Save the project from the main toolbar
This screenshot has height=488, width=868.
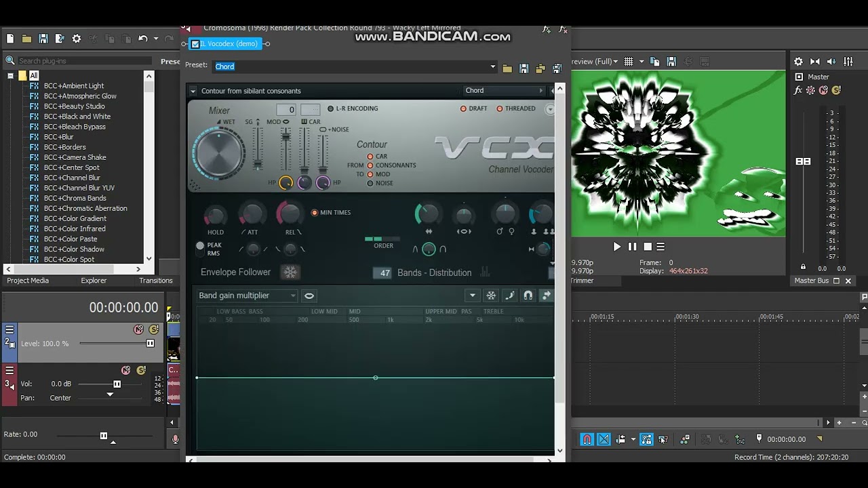tap(43, 39)
